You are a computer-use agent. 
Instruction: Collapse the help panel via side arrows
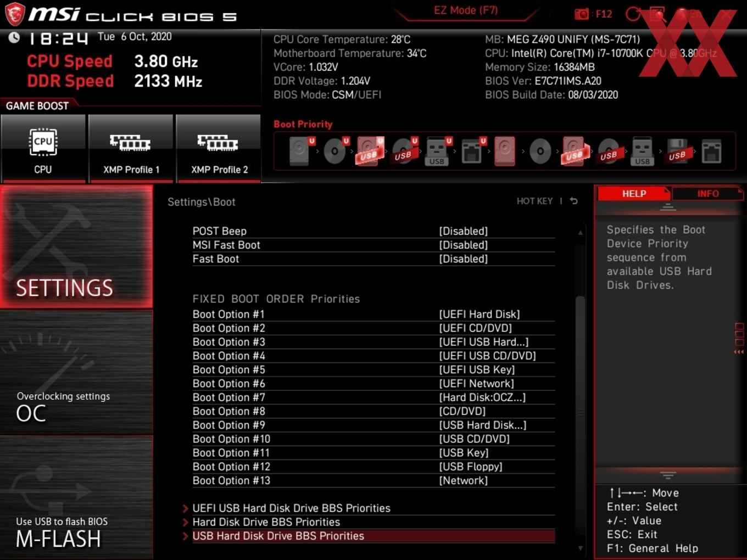coord(739,352)
